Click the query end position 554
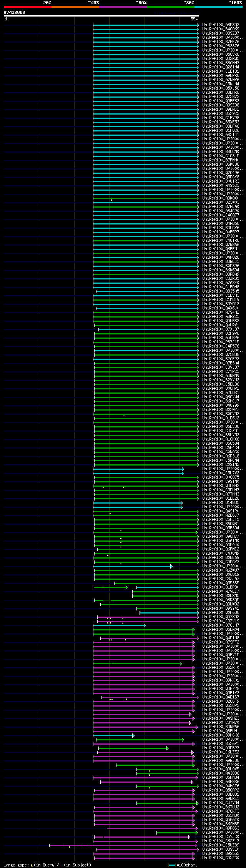 coord(194,19)
